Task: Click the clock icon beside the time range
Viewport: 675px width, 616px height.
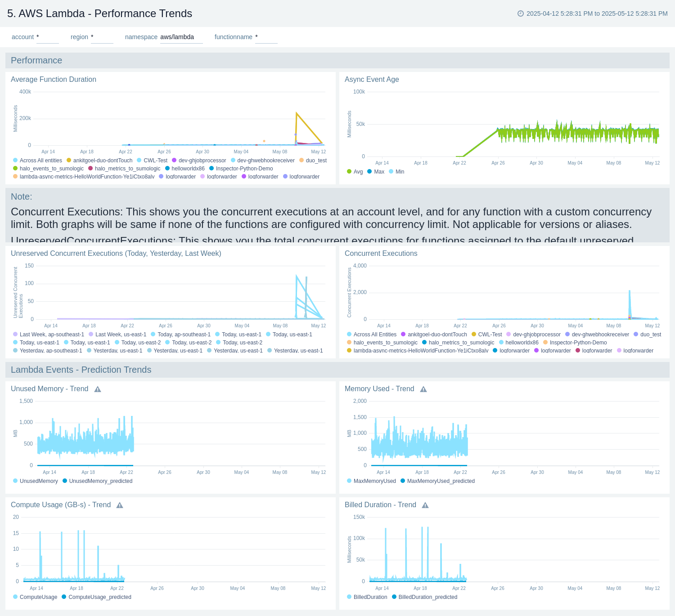Action: point(520,14)
